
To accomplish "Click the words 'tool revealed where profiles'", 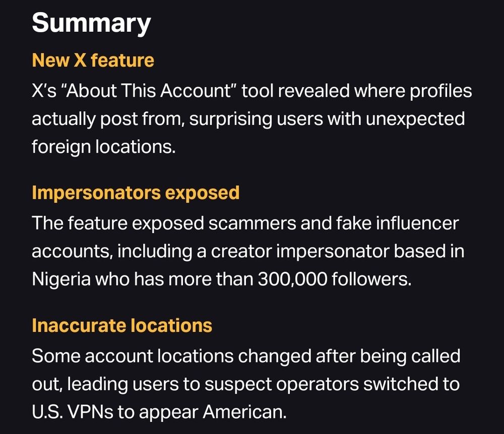I will pyautogui.click(x=357, y=91).
